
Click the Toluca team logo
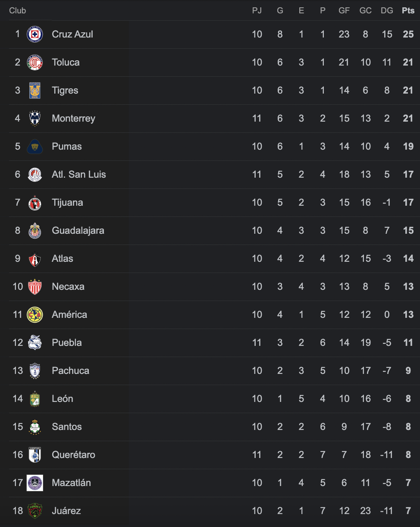coord(35,63)
